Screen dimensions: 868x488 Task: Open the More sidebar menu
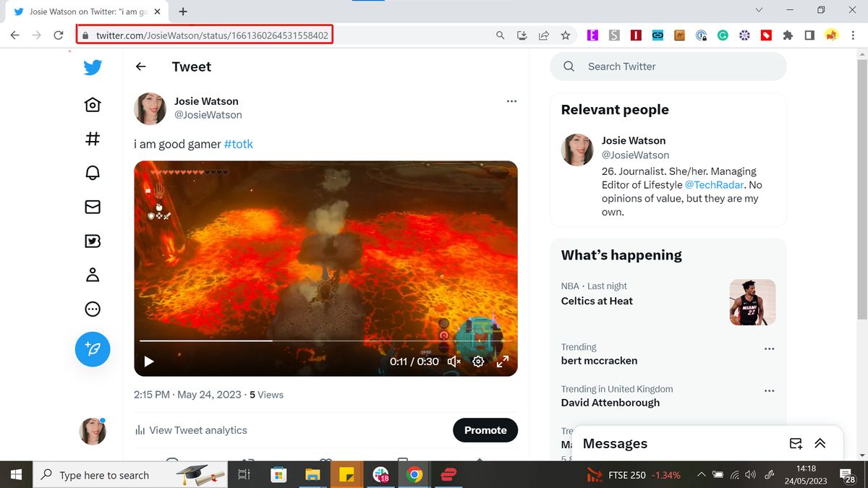pyautogui.click(x=93, y=309)
